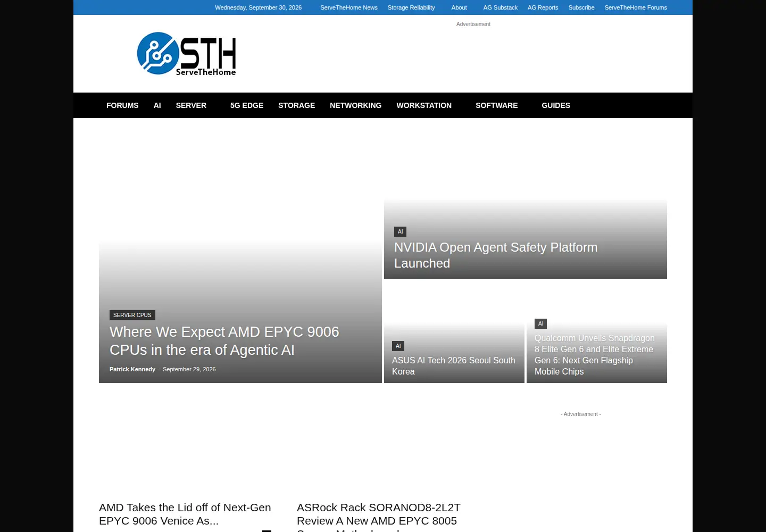Open the NETWORKING section
766x532 pixels.
point(355,105)
